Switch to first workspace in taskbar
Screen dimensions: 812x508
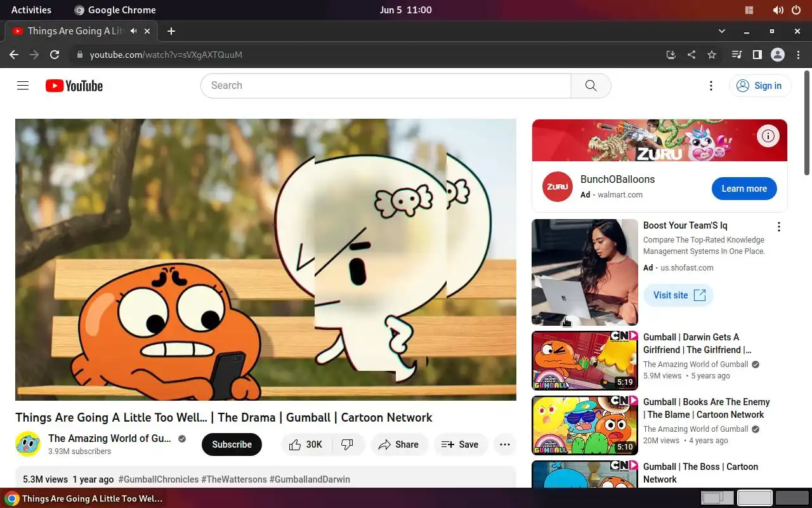tap(717, 498)
